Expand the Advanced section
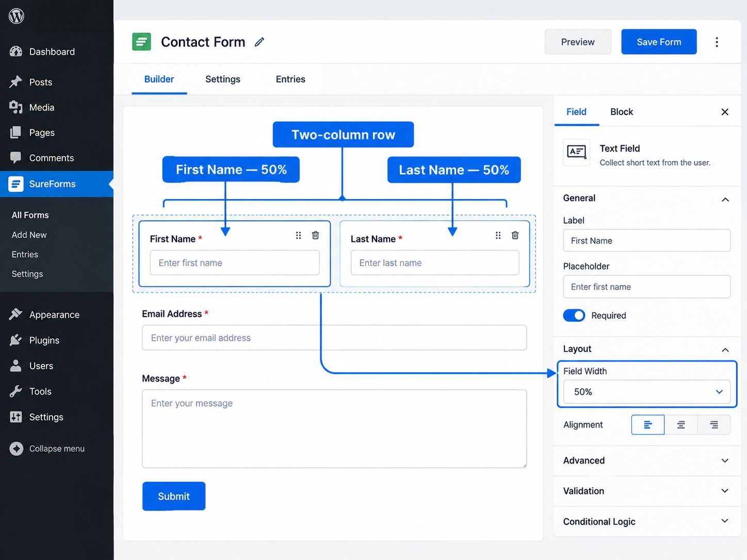747x560 pixels. tap(647, 460)
